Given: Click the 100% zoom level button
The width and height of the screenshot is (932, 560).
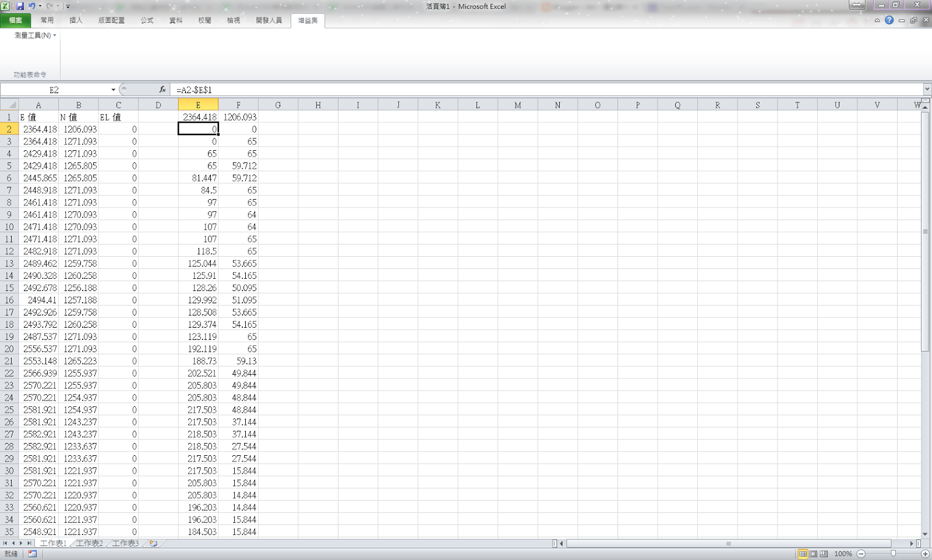Looking at the screenshot, I should click(842, 554).
